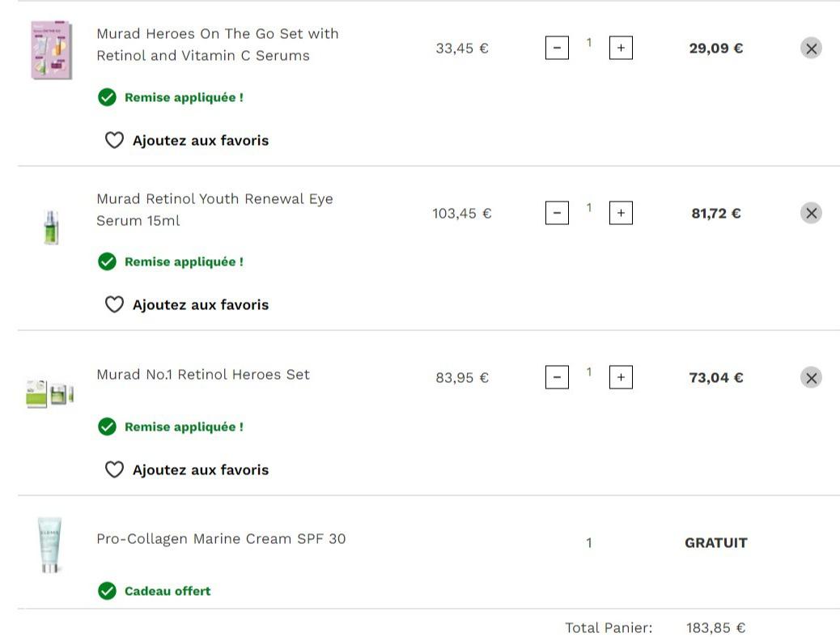Increase quantity of Retinol Eye Serum
The image size is (840, 637).
pyautogui.click(x=621, y=214)
